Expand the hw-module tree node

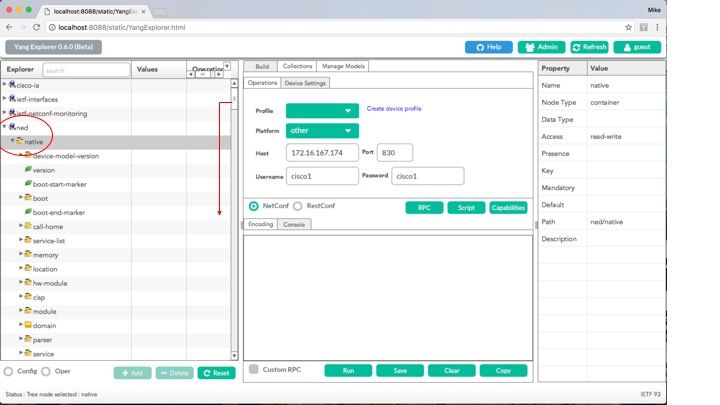(21, 282)
